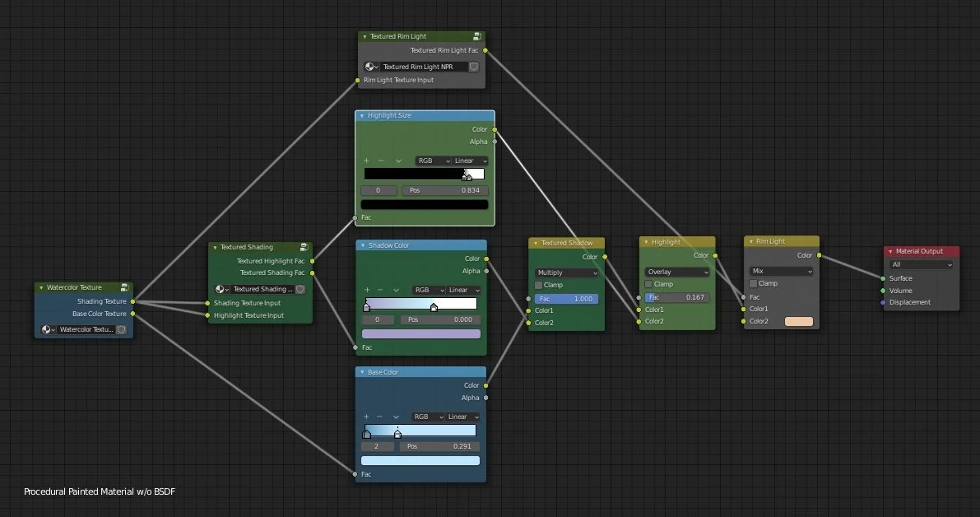
Task: Open the Overlay blend mode dropdown on Highlight node
Action: pyautogui.click(x=676, y=271)
